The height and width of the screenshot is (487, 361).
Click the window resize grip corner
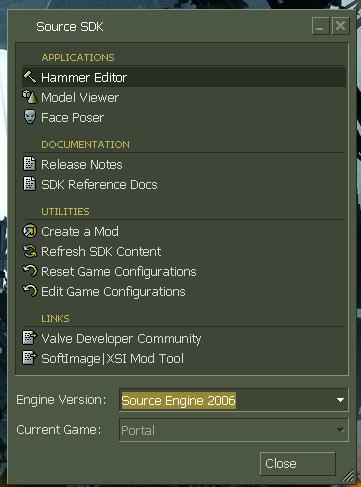click(347, 475)
